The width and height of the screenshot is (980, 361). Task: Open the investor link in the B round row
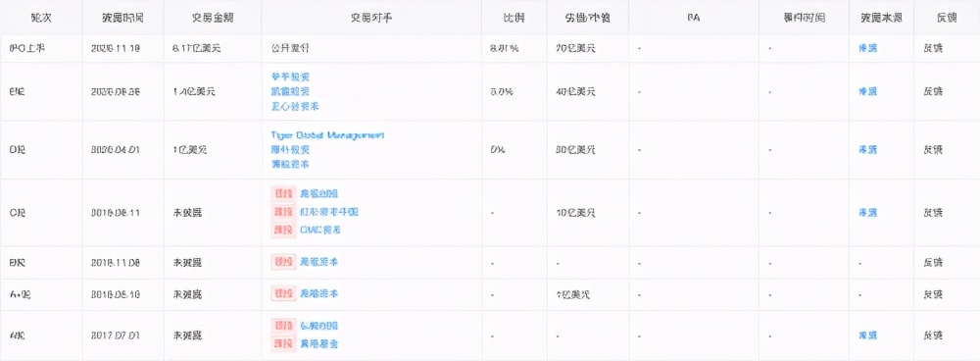(318, 262)
